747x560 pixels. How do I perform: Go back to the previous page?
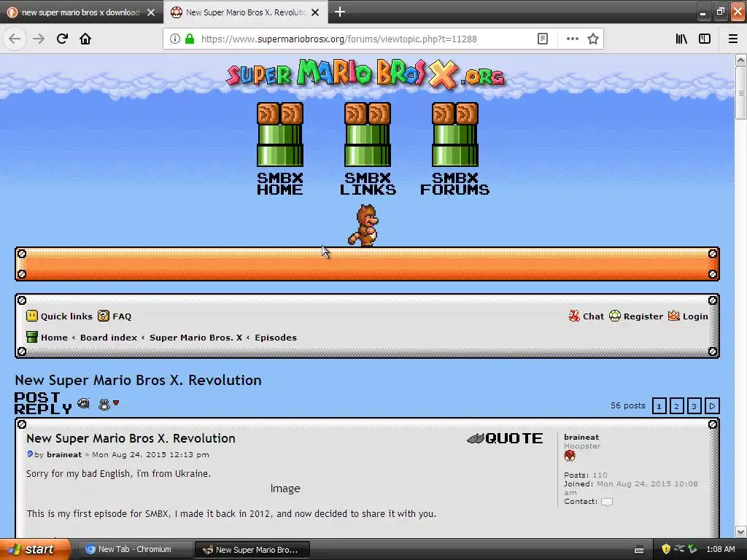15,39
